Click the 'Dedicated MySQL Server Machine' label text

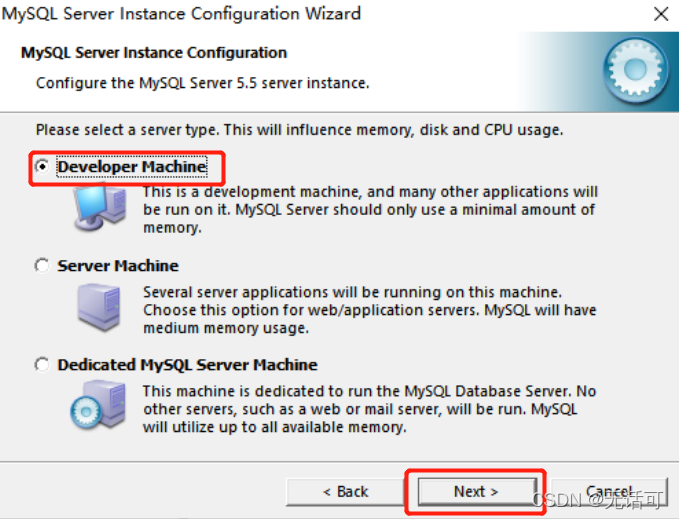[x=188, y=365]
